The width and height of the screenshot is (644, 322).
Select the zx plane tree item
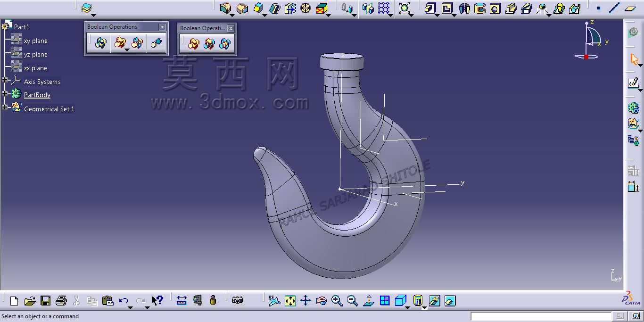pyautogui.click(x=35, y=68)
